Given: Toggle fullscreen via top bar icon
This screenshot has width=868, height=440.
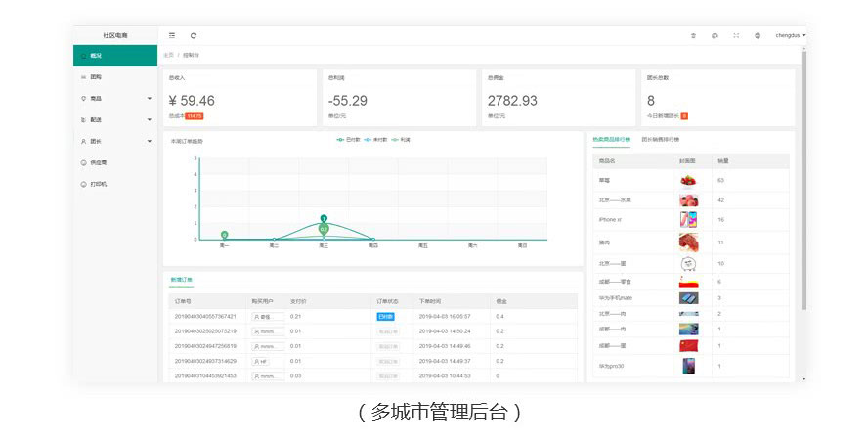Looking at the screenshot, I should 736,35.
